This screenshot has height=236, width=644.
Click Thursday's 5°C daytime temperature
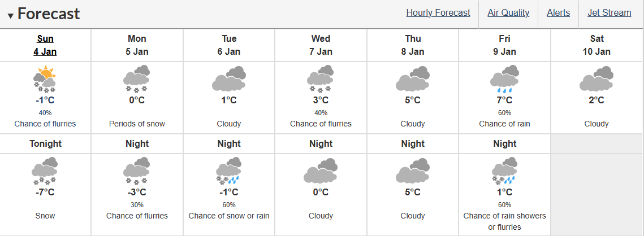point(413,100)
